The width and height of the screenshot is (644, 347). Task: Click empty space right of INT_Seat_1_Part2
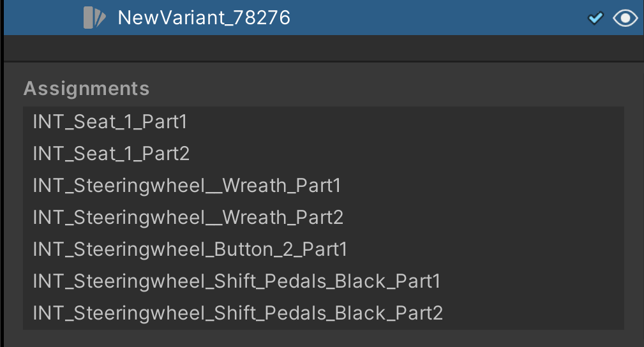(408, 154)
